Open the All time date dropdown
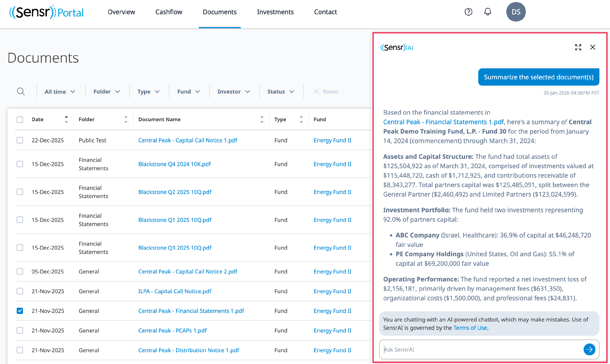The width and height of the screenshot is (610, 364). click(60, 92)
